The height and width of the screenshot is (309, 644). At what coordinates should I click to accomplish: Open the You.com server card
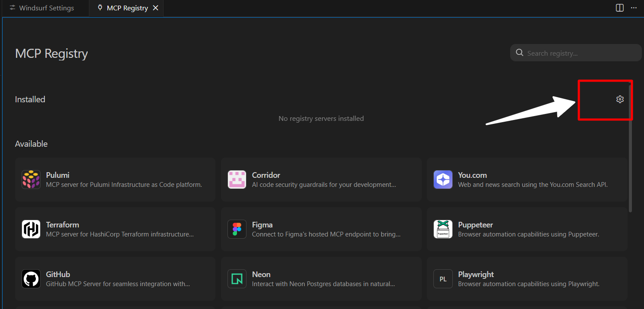(527, 180)
